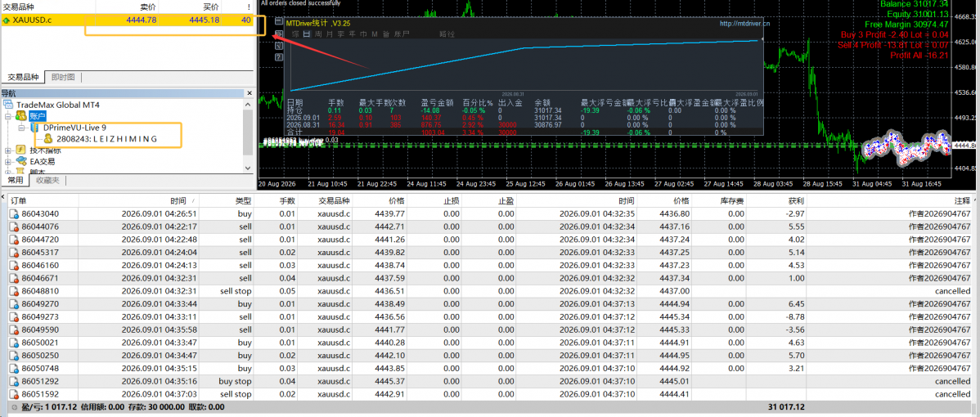The width and height of the screenshot is (980, 417).
Task: Click the XAUUSD.c symbol icon in Market Watch
Action: pos(7,20)
